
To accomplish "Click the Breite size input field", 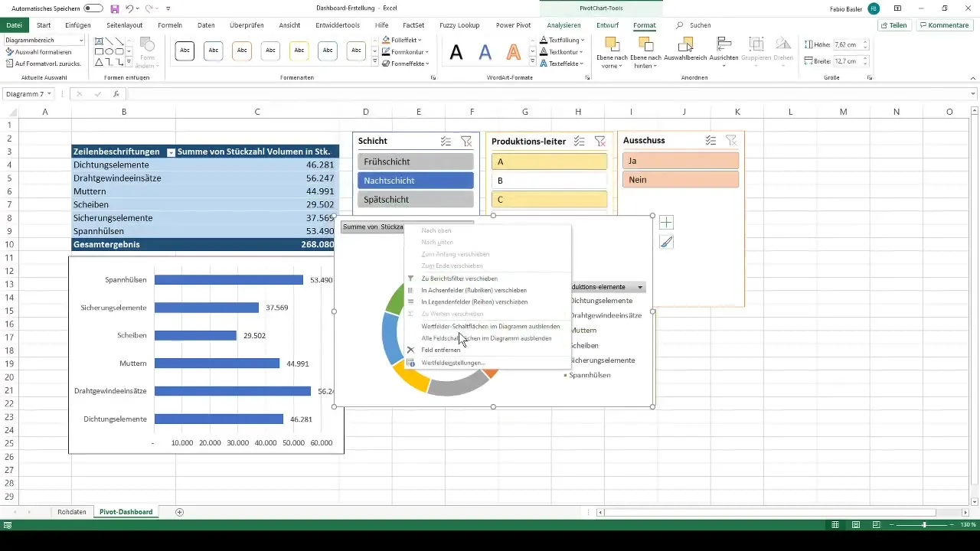I will pos(847,60).
